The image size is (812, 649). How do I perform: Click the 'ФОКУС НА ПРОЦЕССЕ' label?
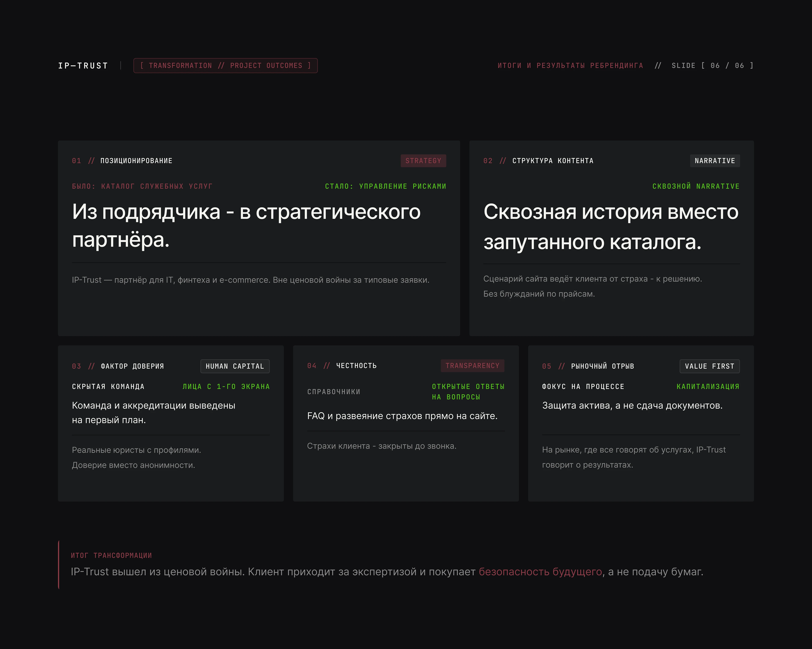[x=583, y=387]
